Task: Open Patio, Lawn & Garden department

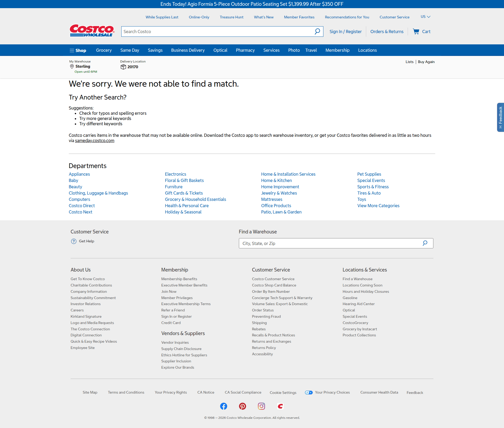Action: [281, 212]
